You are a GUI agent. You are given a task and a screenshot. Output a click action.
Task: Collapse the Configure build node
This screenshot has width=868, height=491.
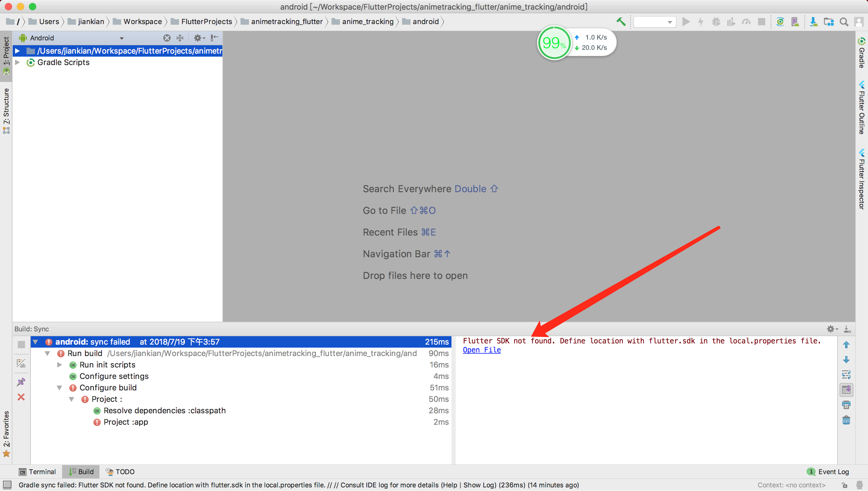[x=59, y=388]
